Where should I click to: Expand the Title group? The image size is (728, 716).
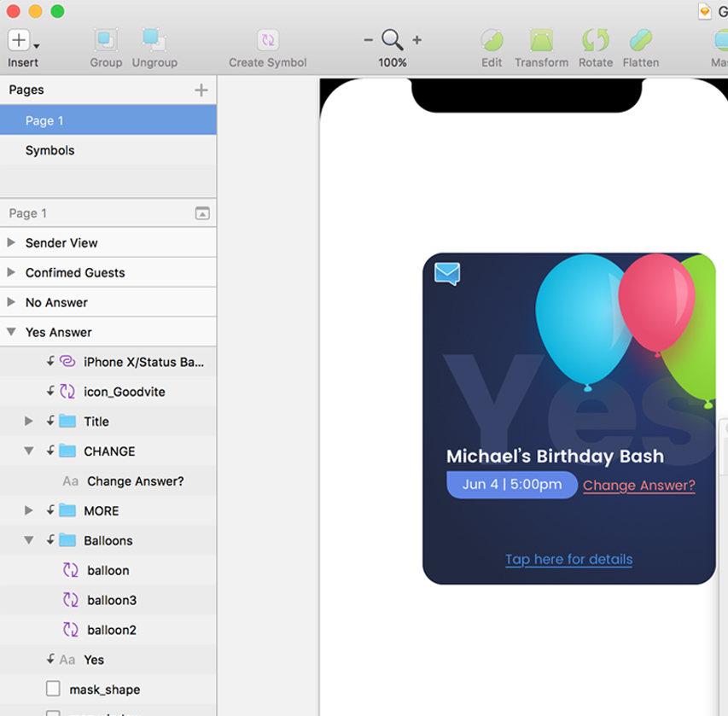(x=29, y=421)
